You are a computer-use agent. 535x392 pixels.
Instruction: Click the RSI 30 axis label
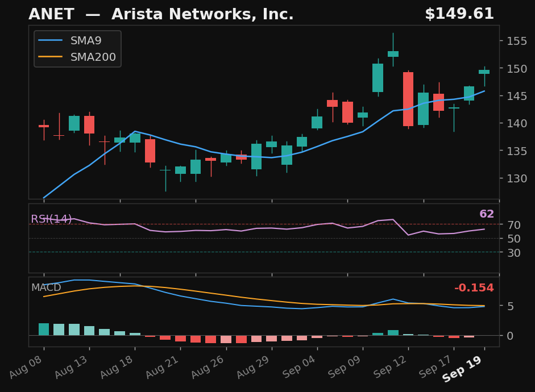click(x=514, y=253)
